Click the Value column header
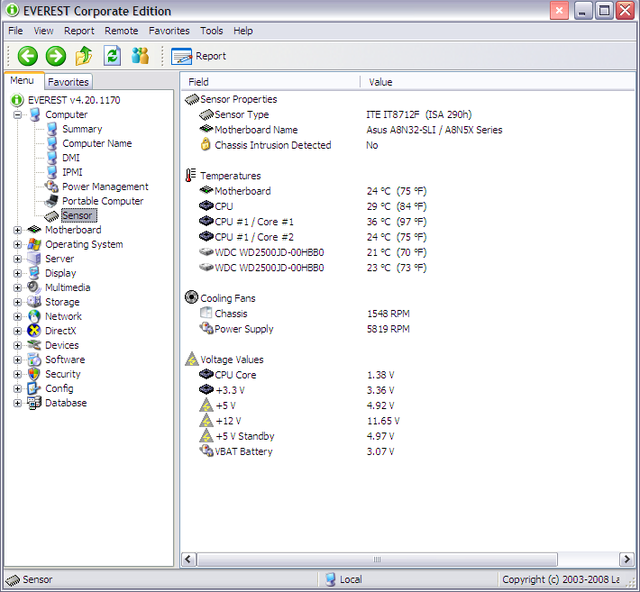 coord(498,82)
